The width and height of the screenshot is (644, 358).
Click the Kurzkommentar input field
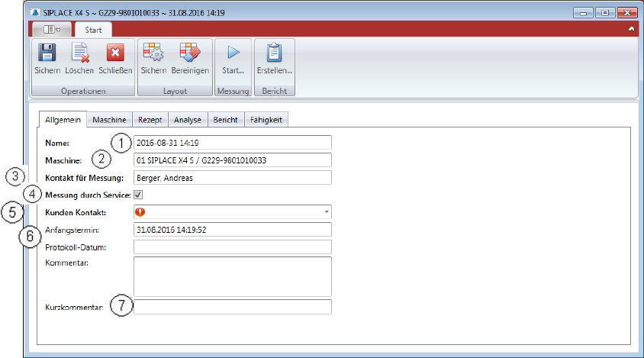click(x=233, y=307)
